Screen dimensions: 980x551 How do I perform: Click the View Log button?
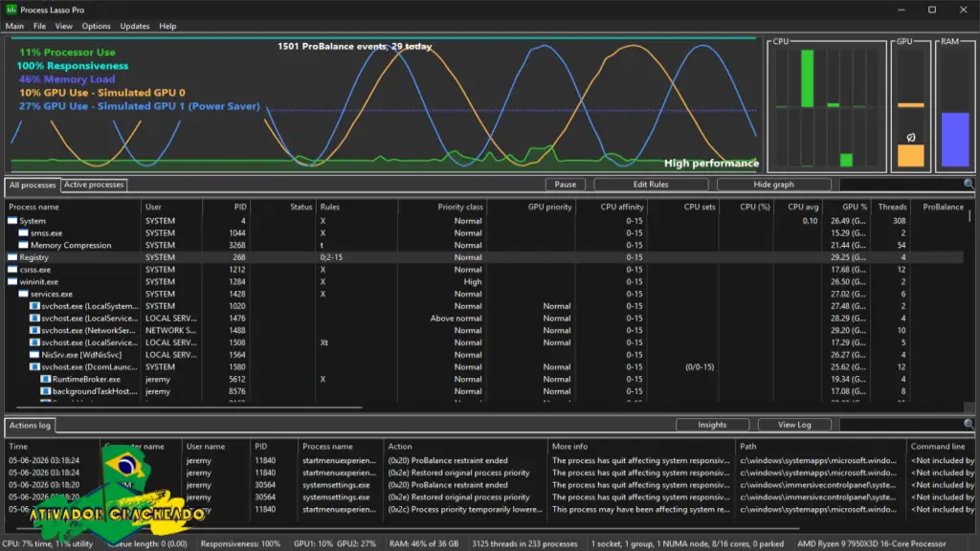[x=794, y=425]
